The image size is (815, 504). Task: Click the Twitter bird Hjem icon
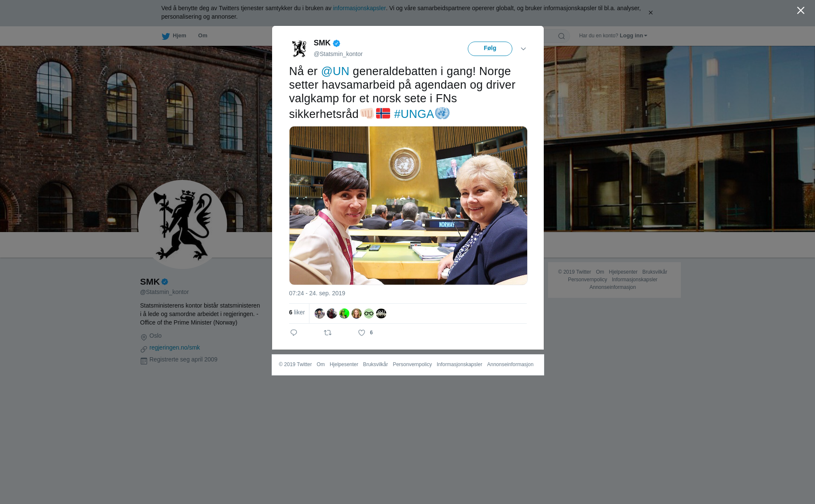166,36
